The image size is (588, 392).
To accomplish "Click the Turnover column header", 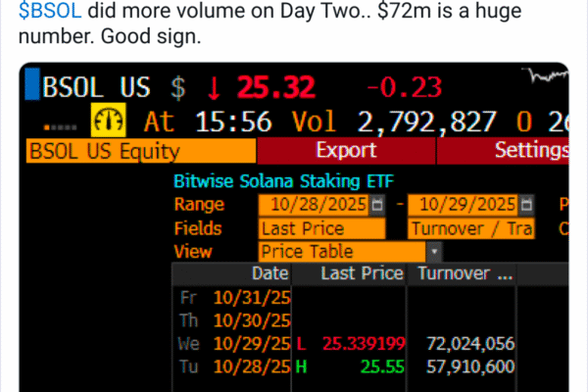I will 465,273.
